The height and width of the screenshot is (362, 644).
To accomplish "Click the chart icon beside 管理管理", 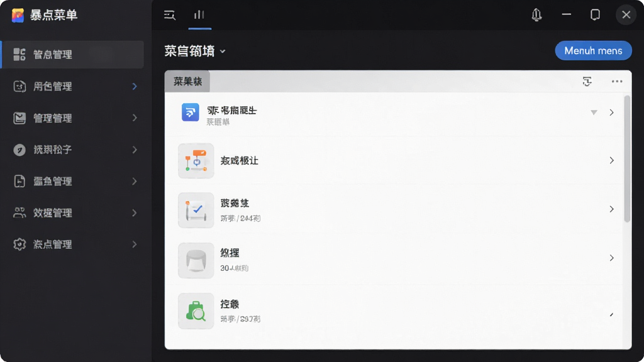I will coord(19,118).
